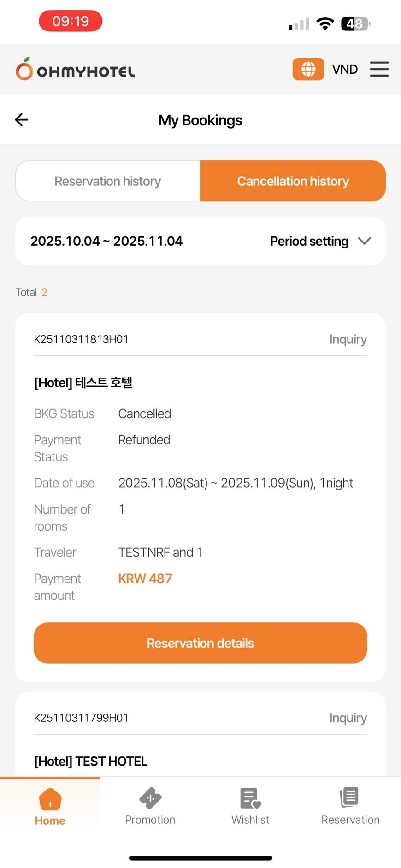Image resolution: width=401 pixels, height=868 pixels.
Task: Tap the [Hotel] 테스트 호텔 booking title
Action: point(83,383)
